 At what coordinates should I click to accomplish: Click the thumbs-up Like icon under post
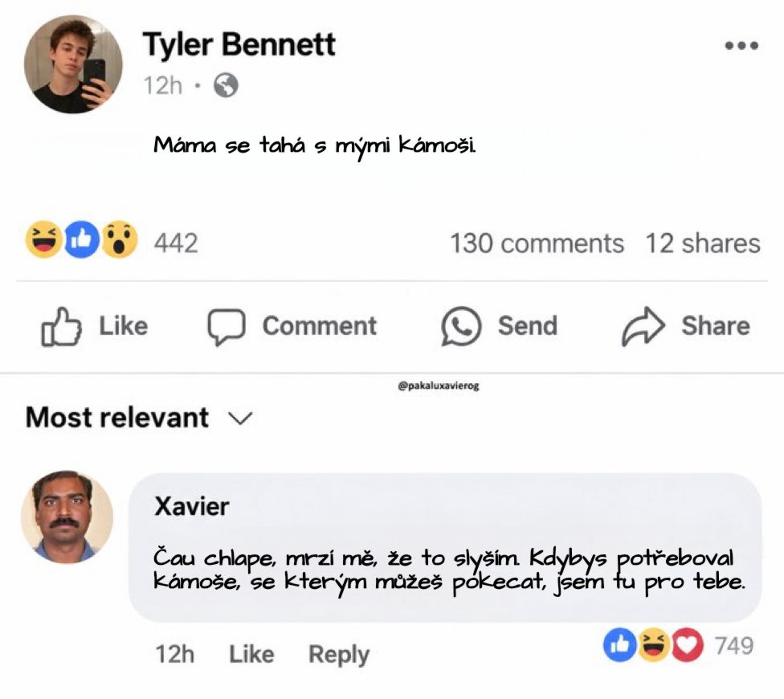coord(61,326)
